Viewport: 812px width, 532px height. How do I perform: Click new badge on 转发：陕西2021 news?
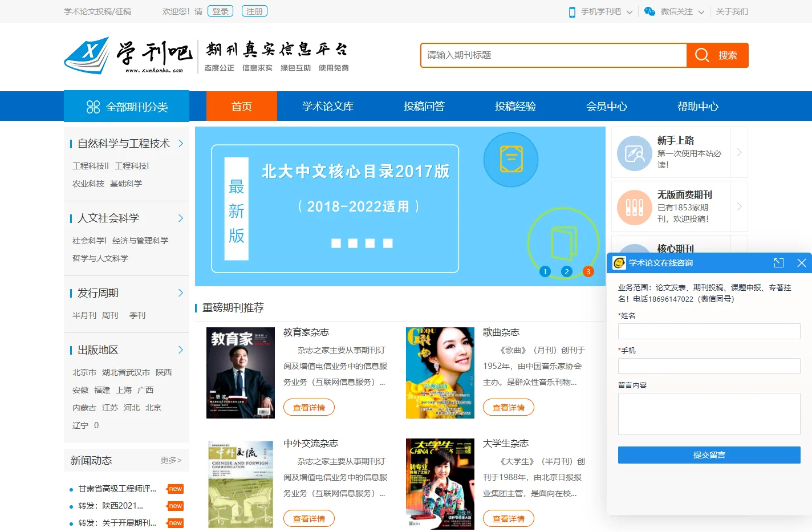(x=176, y=506)
